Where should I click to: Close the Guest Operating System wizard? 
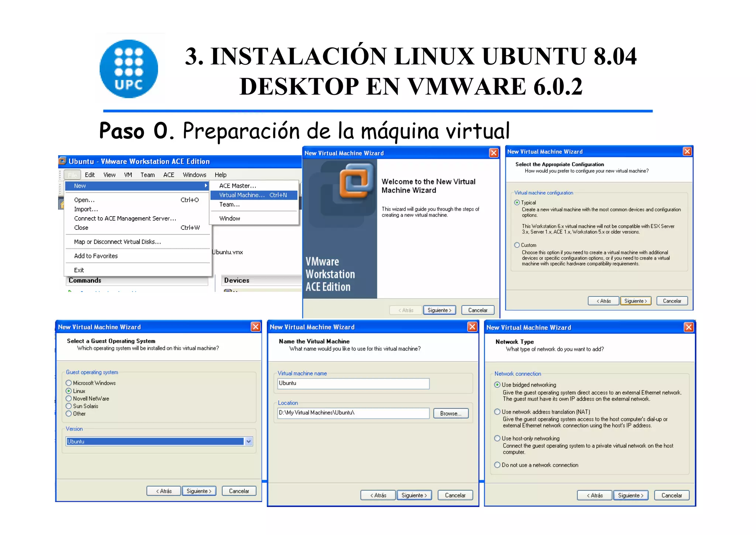[x=255, y=327]
